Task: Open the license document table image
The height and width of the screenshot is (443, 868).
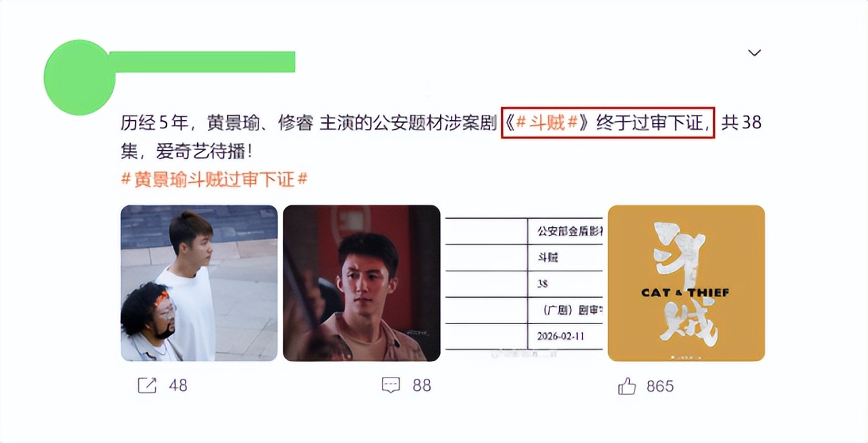Action: [x=524, y=283]
